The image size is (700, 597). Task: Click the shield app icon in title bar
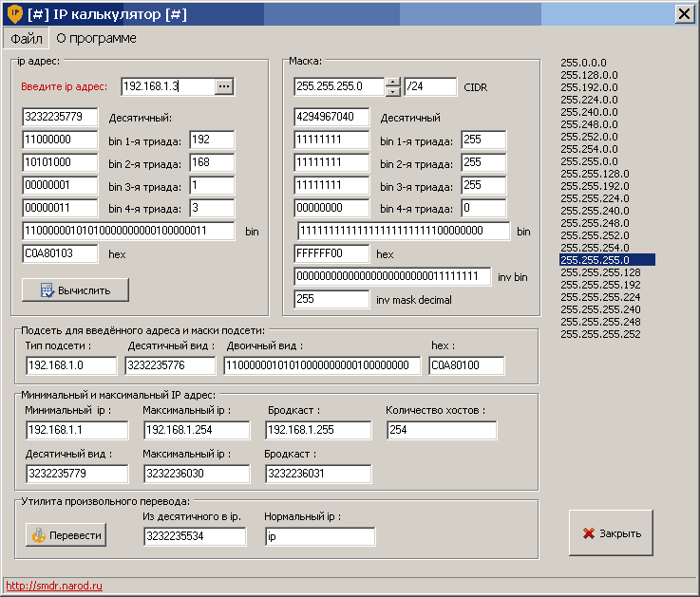[15, 14]
